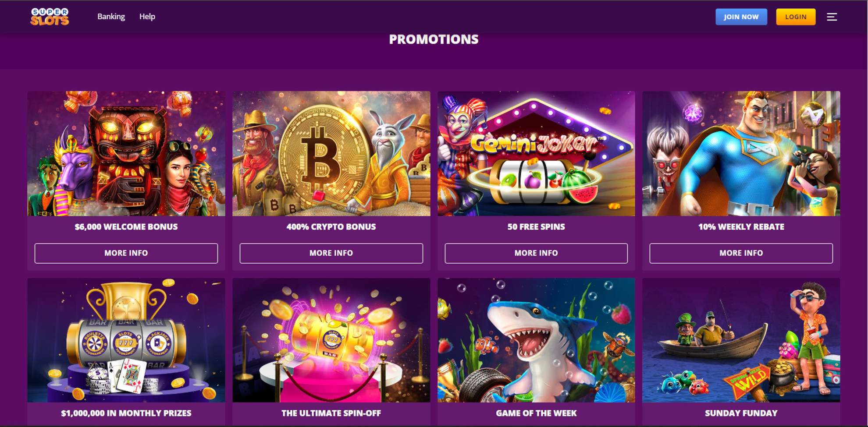Click the superhero weekly rebate banner
The width and height of the screenshot is (868, 427).
point(741,153)
